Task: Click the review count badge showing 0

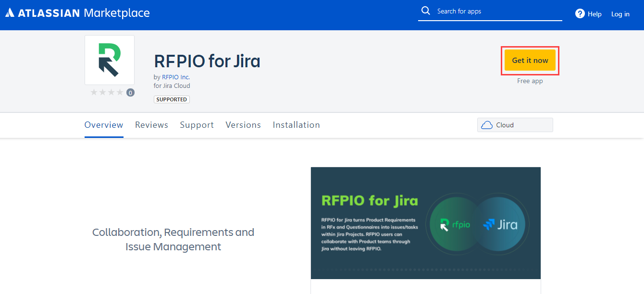Action: [130, 93]
